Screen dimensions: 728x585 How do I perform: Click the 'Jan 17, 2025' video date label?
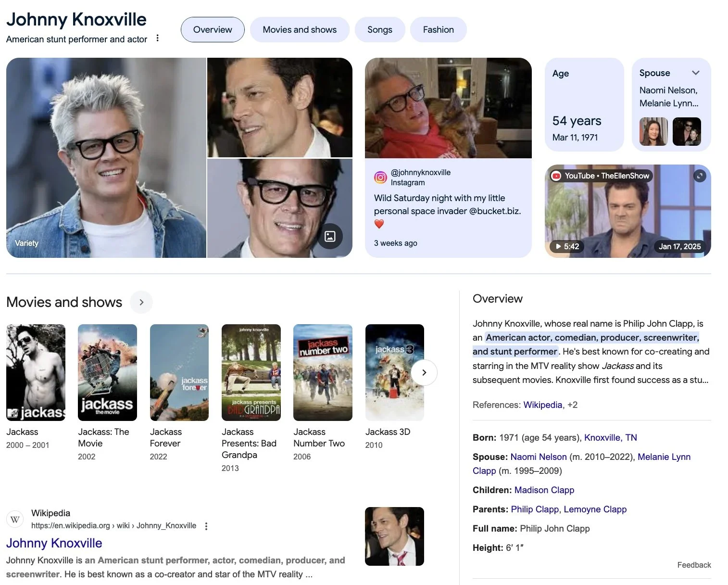679,246
